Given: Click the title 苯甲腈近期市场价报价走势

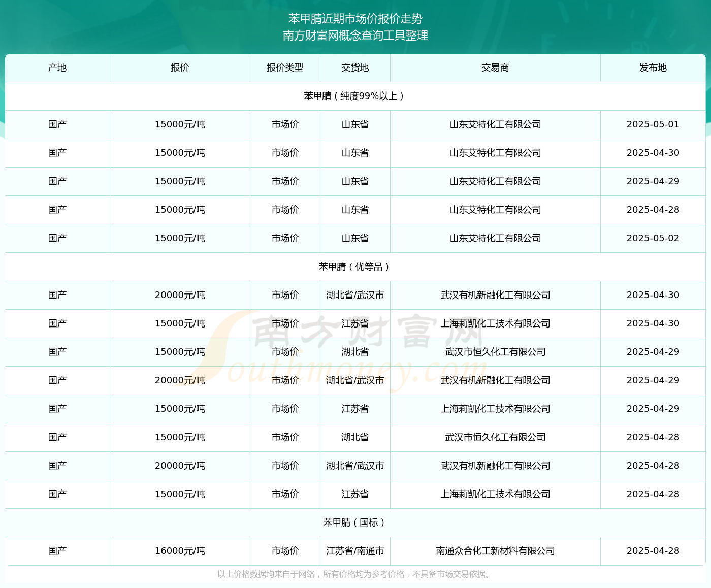Looking at the screenshot, I should [355, 19].
